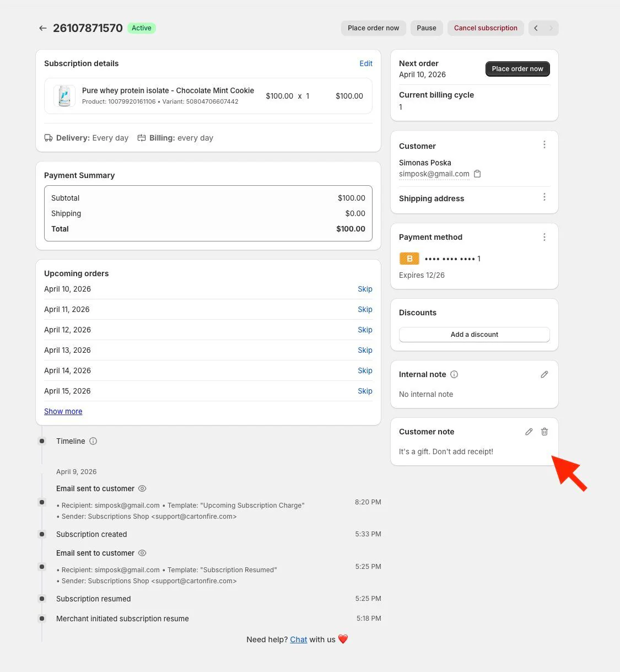620x672 pixels.
Task: Preview the Upcoming Subscription Charge email via eye icon
Action: tap(142, 488)
